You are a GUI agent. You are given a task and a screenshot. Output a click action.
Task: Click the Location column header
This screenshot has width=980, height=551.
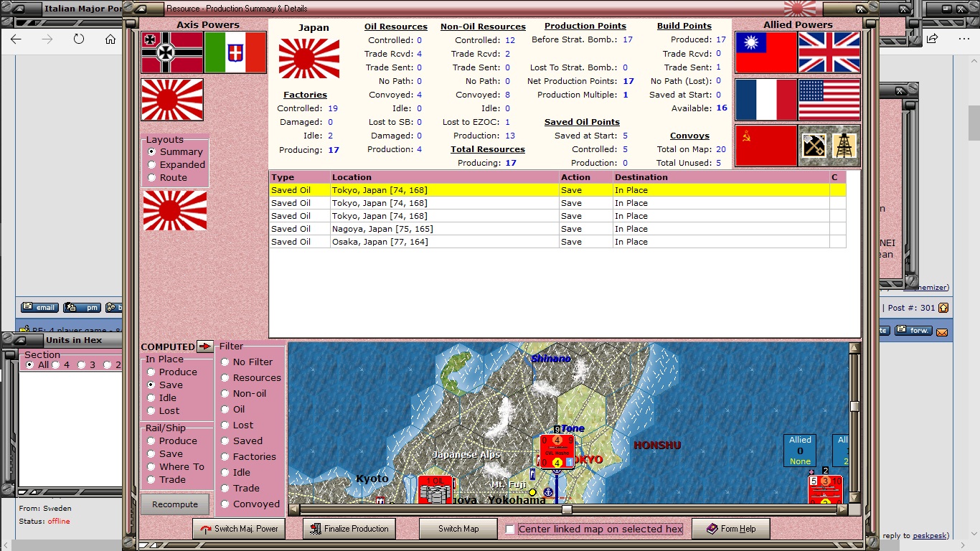coord(444,177)
